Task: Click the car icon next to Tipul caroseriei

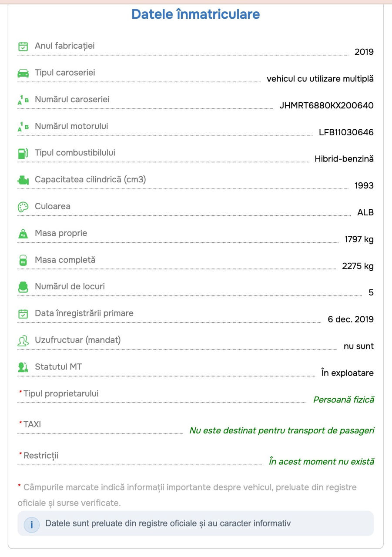Action: point(23,73)
